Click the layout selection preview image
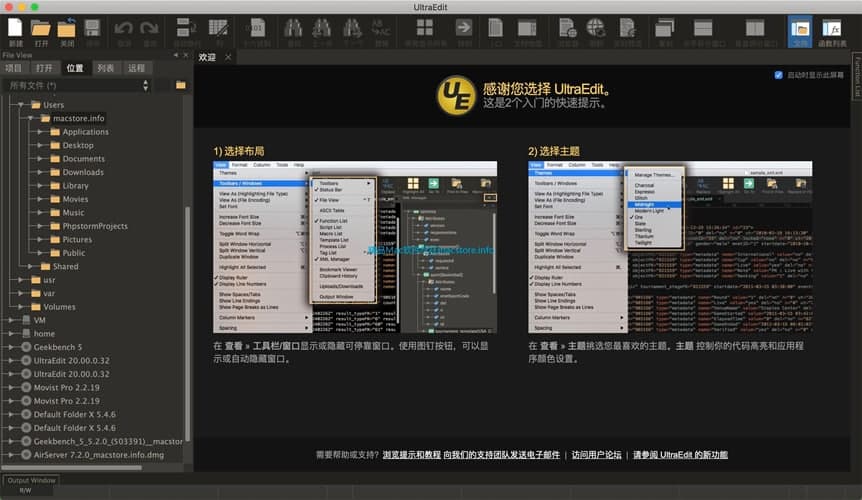Image resolution: width=862 pixels, height=500 pixels. click(x=354, y=247)
